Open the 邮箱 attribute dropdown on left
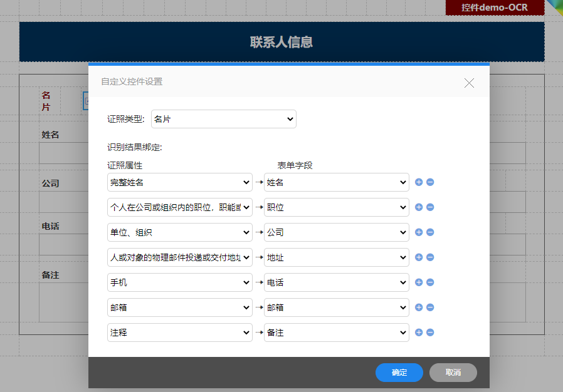The width and height of the screenshot is (563, 392). (x=180, y=307)
